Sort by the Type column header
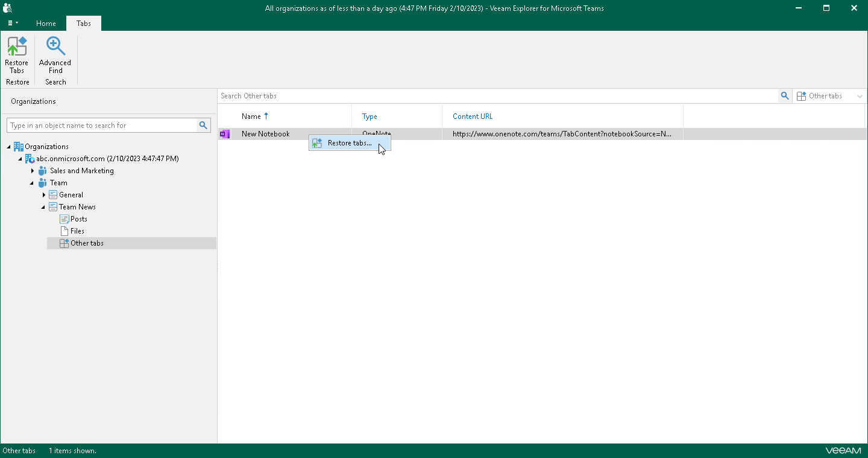Viewport: 868px width, 458px height. click(x=370, y=116)
